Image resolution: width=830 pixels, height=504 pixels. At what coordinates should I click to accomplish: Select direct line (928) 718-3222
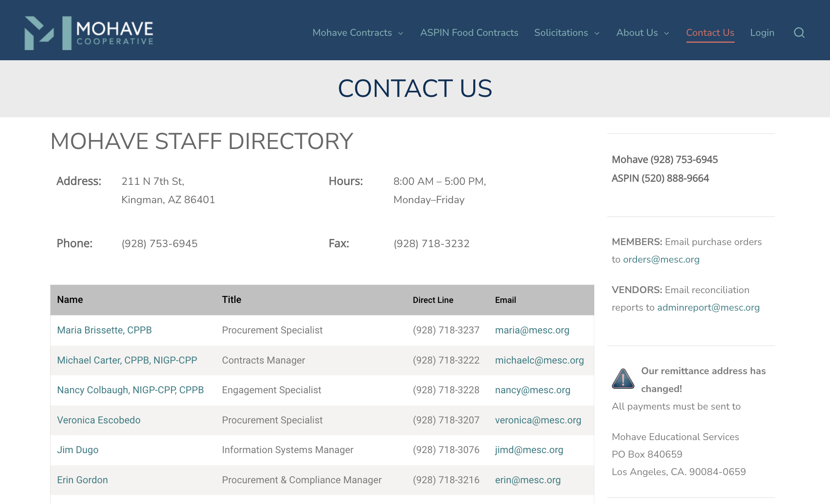pos(446,360)
